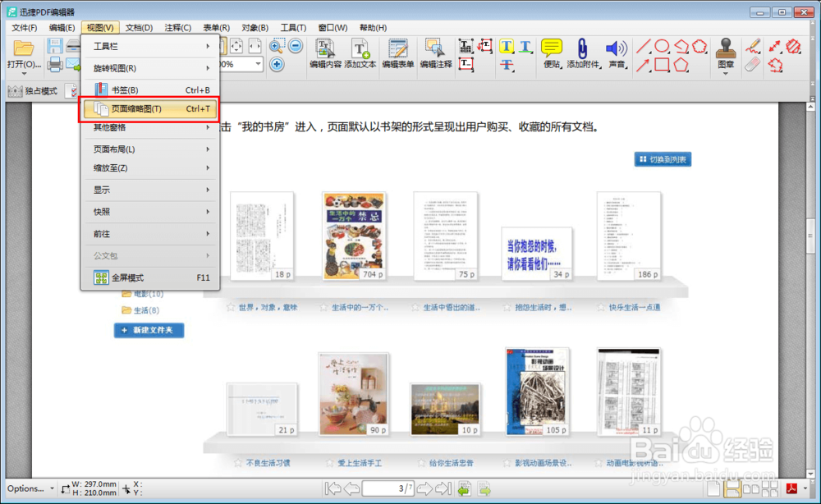Image resolution: width=821 pixels, height=504 pixels.
Task: Toggle continuous facing pages layout in status bar
Action: point(770,489)
